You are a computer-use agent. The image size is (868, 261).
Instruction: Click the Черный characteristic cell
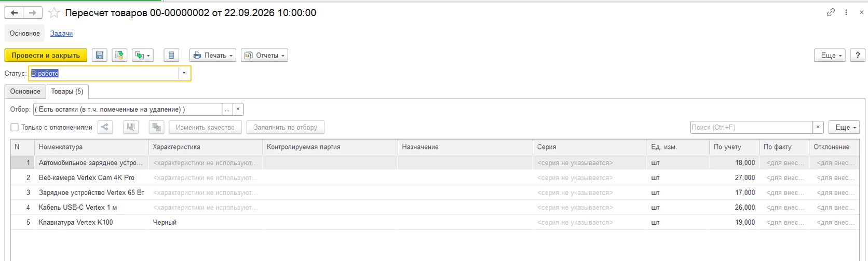(x=206, y=223)
